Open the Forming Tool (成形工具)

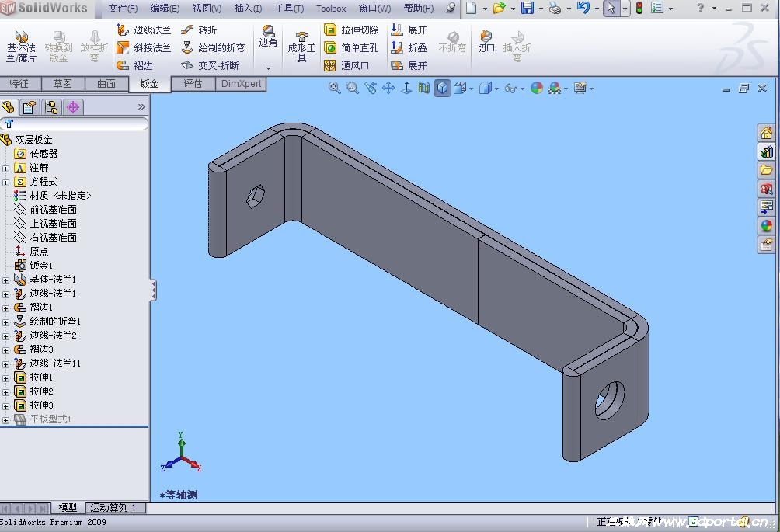(x=301, y=47)
